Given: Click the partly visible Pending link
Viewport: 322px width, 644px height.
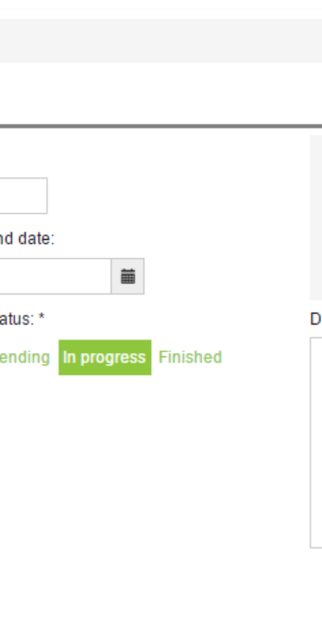Looking at the screenshot, I should pyautogui.click(x=24, y=357).
